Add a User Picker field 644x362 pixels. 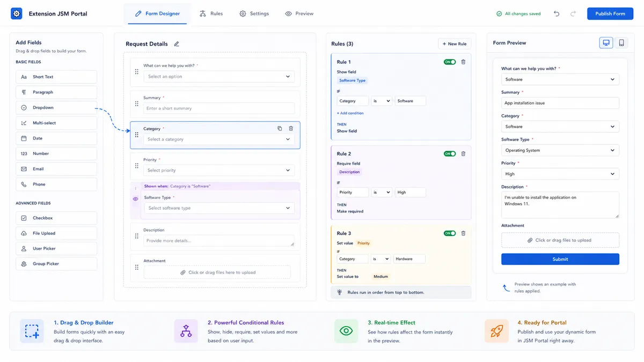56,249
